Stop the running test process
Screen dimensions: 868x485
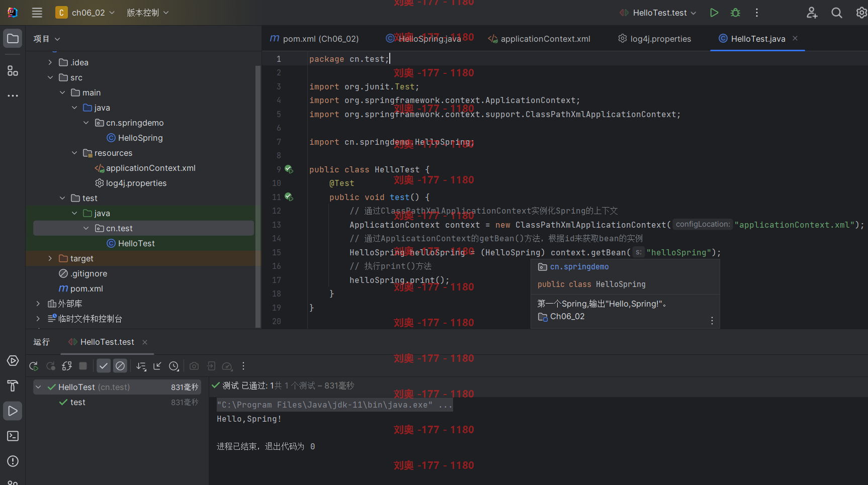coord(83,366)
